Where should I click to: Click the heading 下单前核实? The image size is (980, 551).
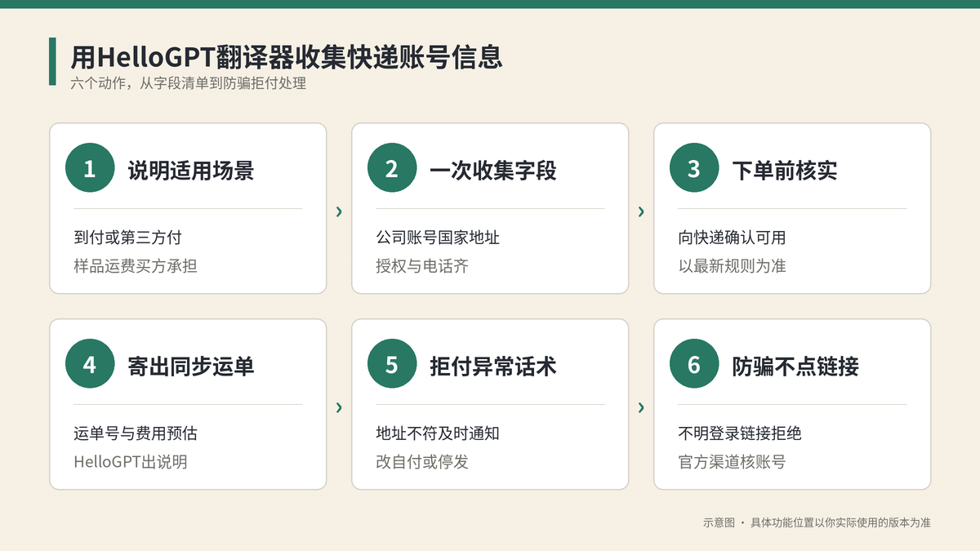[785, 170]
